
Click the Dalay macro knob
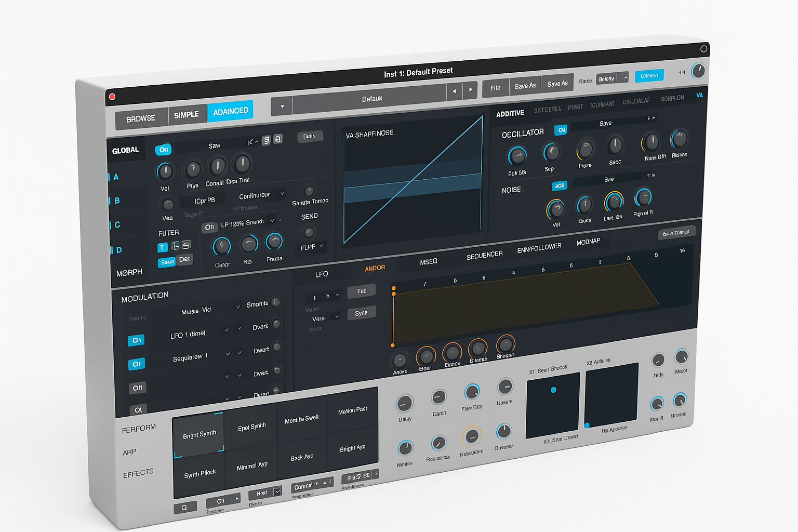pyautogui.click(x=405, y=404)
